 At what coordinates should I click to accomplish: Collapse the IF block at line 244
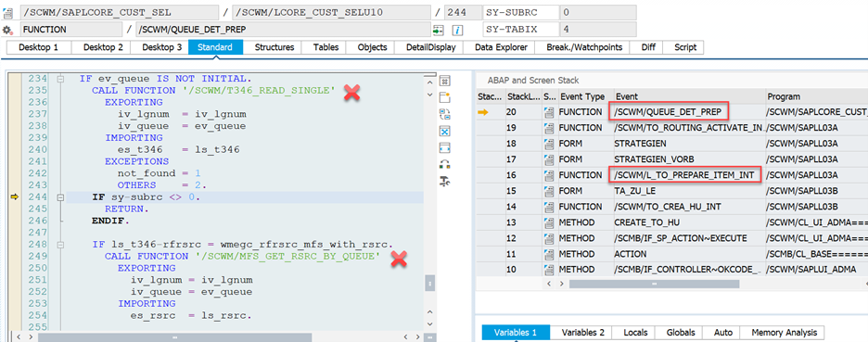[61, 197]
